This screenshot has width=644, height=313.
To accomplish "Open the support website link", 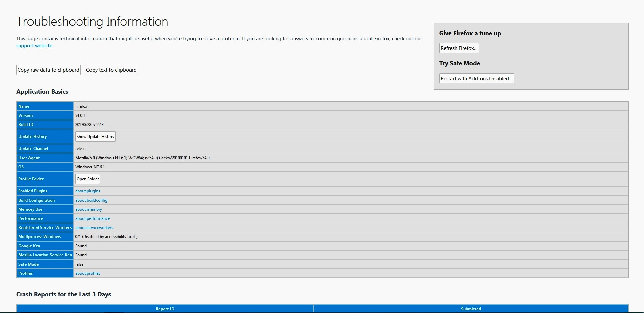I will click(34, 46).
